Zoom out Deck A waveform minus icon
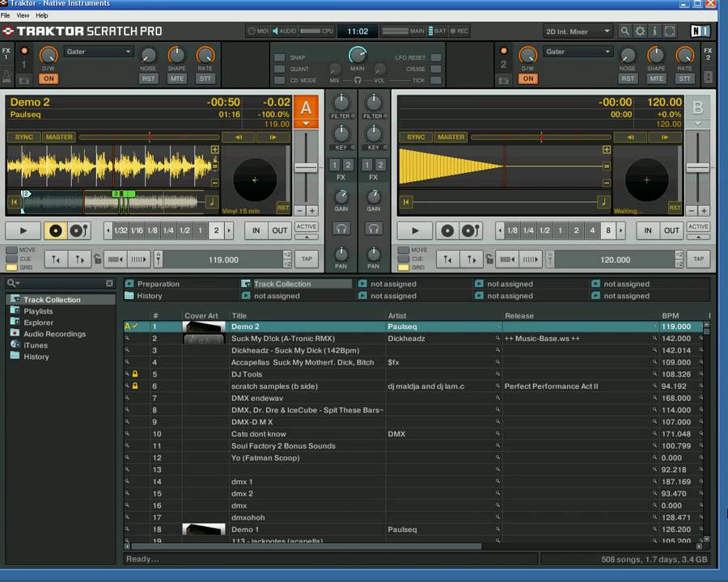Image resolution: width=728 pixels, height=582 pixels. click(214, 183)
